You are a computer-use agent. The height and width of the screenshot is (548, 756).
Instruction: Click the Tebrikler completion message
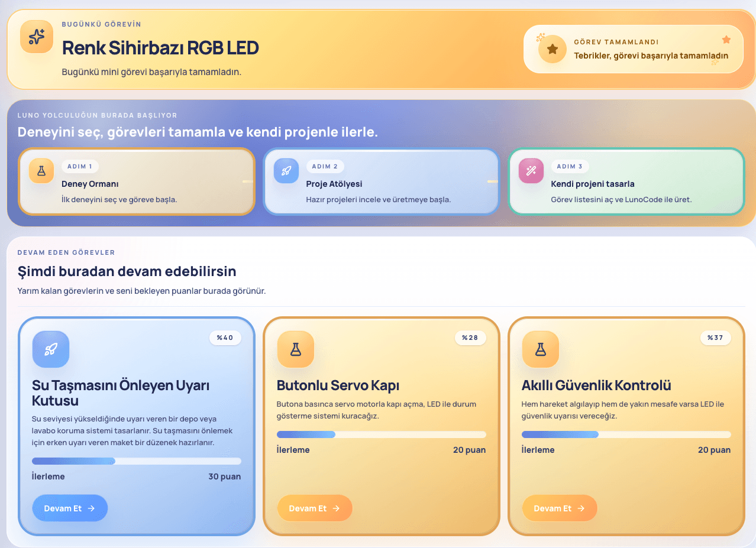651,56
